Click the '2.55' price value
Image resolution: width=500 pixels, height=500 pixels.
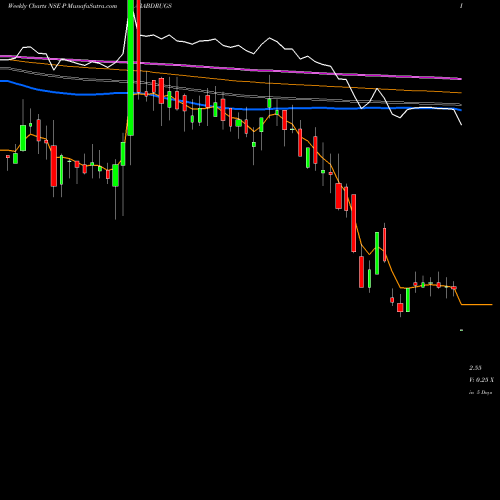point(475,368)
